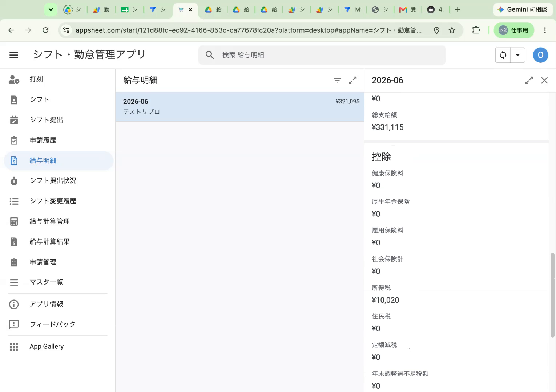This screenshot has height=392, width=556.
Task: Click the App Gallery grid icon
Action: [14, 347]
